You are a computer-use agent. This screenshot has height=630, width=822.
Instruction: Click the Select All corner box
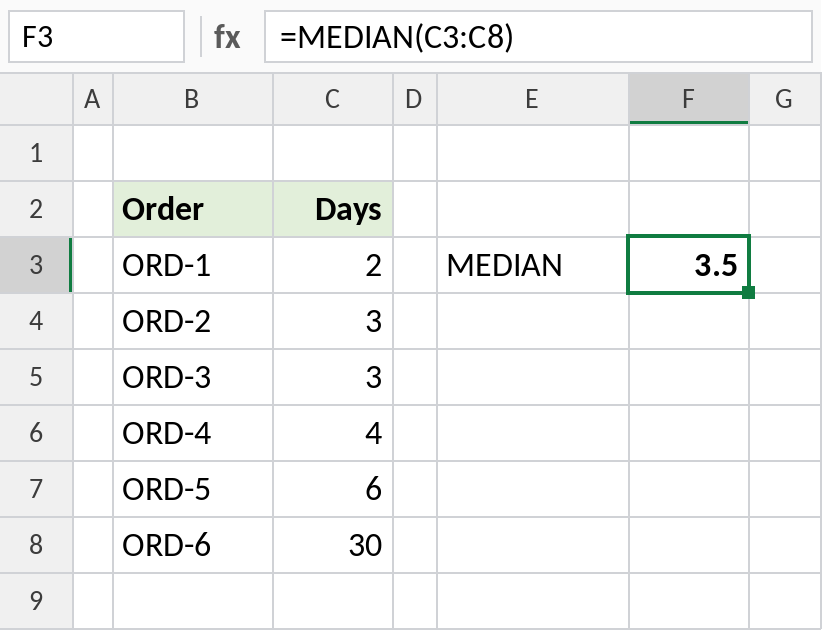click(x=36, y=99)
